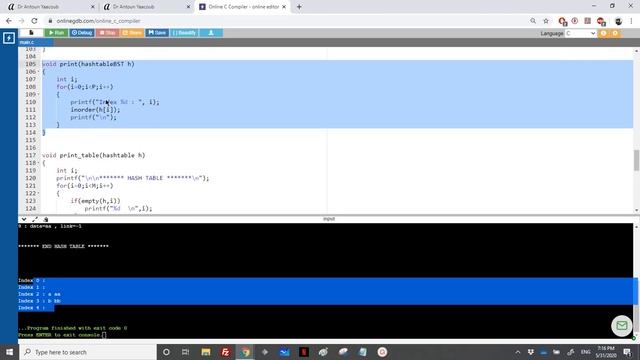Click the zoom magnifier icon in address bar
Viewport: 640px width, 360px height.
533,21
